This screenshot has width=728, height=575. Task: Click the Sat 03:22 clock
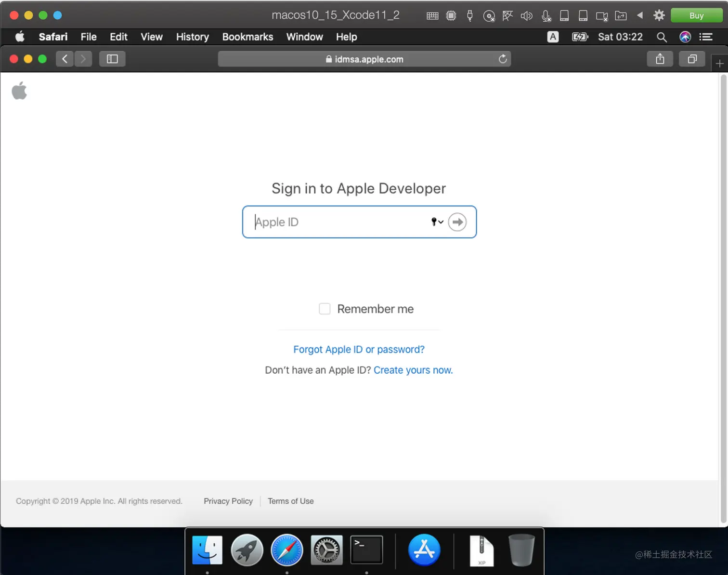620,37
